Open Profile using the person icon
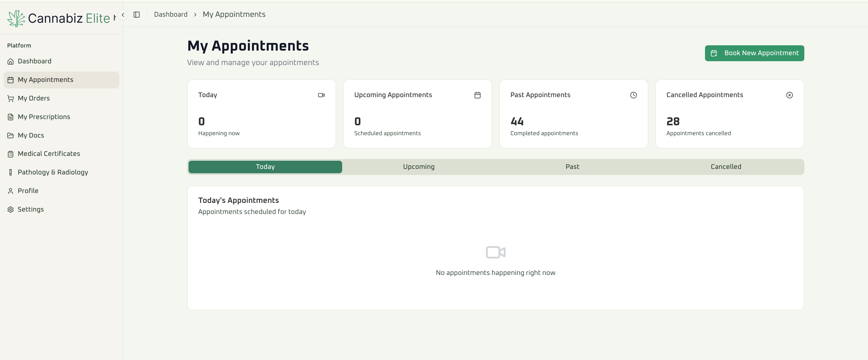The height and width of the screenshot is (360, 868). click(x=11, y=191)
